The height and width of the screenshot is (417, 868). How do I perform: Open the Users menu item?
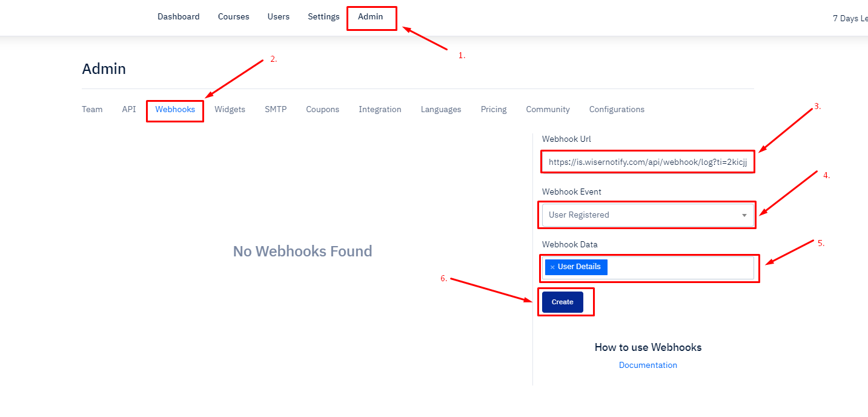279,17
